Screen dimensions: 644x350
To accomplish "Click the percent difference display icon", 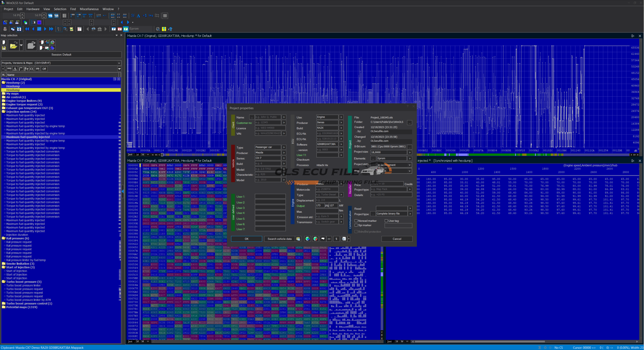I will tap(133, 16).
